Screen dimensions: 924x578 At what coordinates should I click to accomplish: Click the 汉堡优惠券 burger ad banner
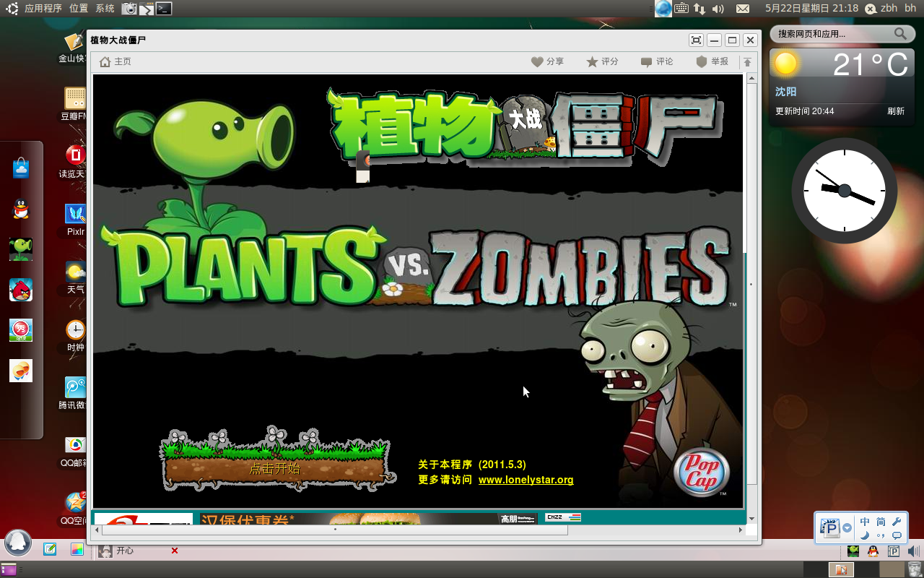point(368,518)
